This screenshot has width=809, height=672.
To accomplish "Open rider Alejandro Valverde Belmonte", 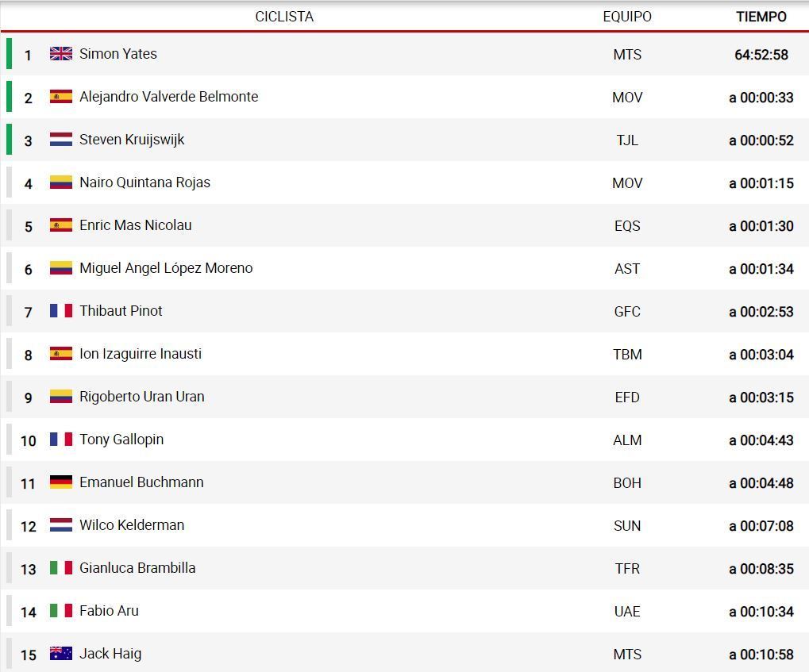I will [x=169, y=97].
